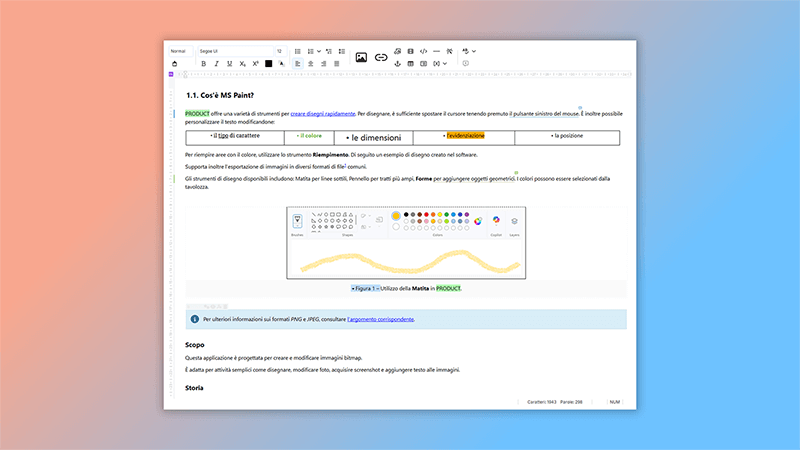800x450 pixels.
Task: Click the bold word 'Forme' in the paragraph
Action: point(423,179)
